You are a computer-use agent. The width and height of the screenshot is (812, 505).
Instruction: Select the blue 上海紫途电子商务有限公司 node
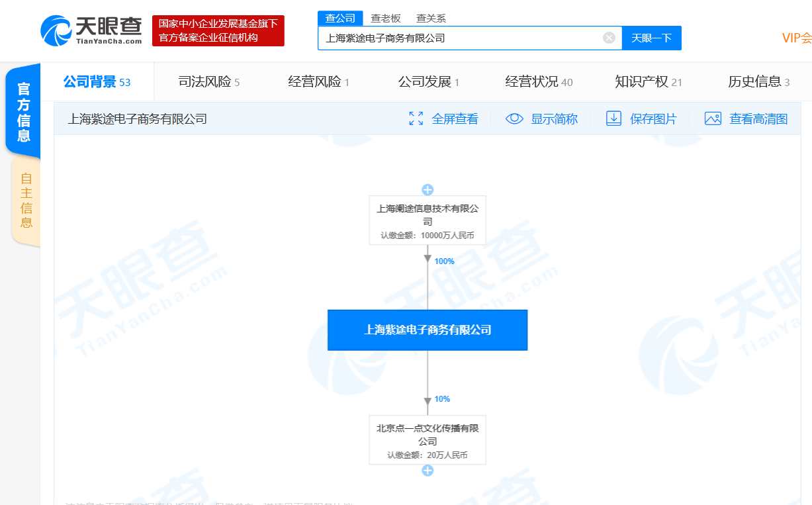pyautogui.click(x=428, y=330)
